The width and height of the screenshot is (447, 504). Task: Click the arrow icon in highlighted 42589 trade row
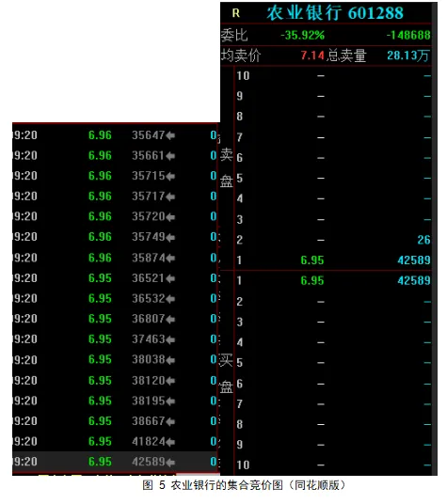coord(170,462)
